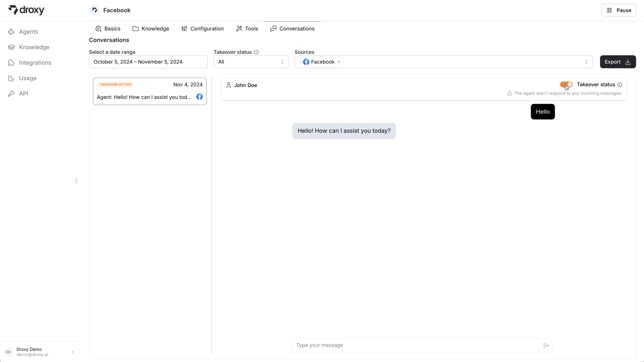
Task: Click the Conversations heading
Action: pyautogui.click(x=109, y=40)
